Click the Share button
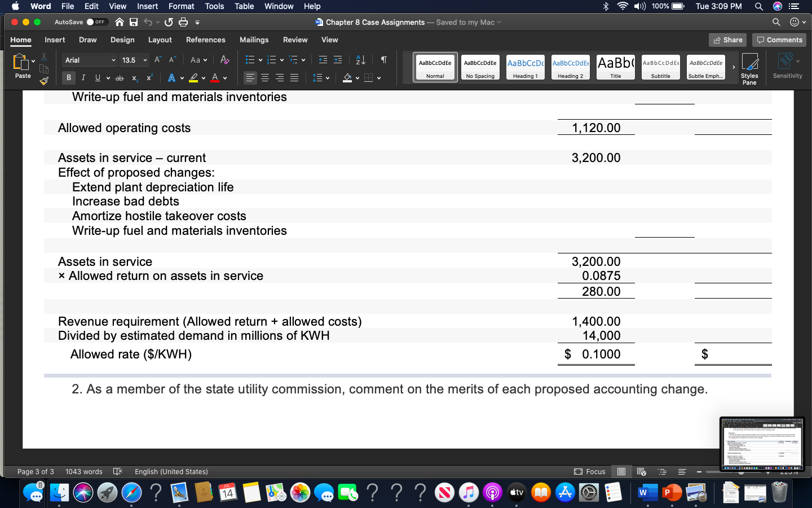 (x=727, y=40)
